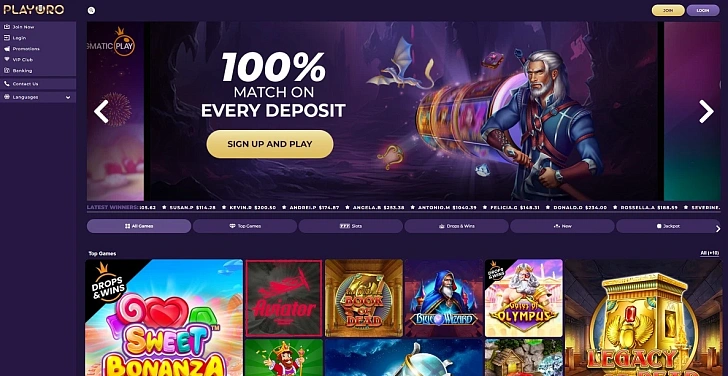Click the search magnifier icon
728x376 pixels.
(91, 10)
